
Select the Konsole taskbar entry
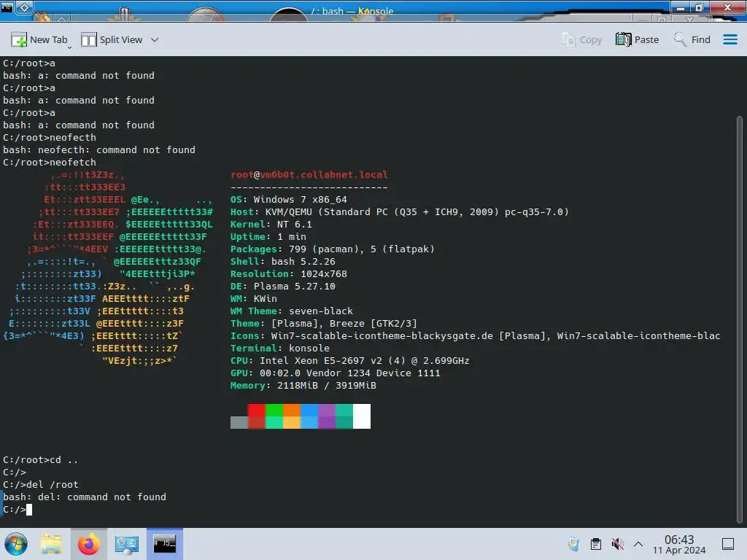(x=164, y=544)
